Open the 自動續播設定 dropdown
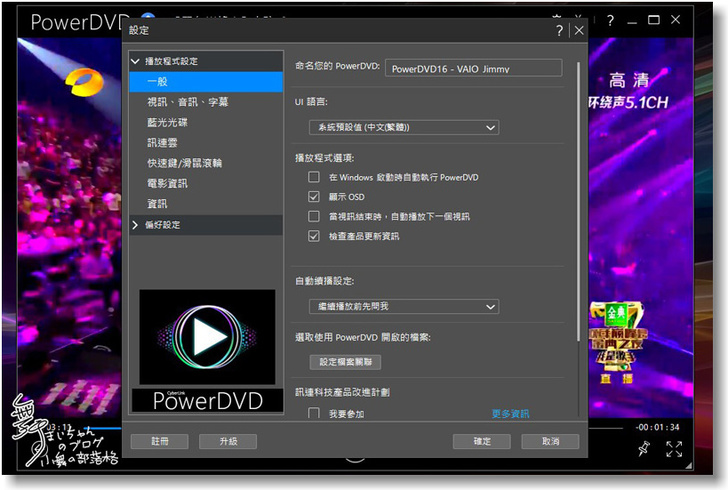The width and height of the screenshot is (728, 490). coord(403,306)
